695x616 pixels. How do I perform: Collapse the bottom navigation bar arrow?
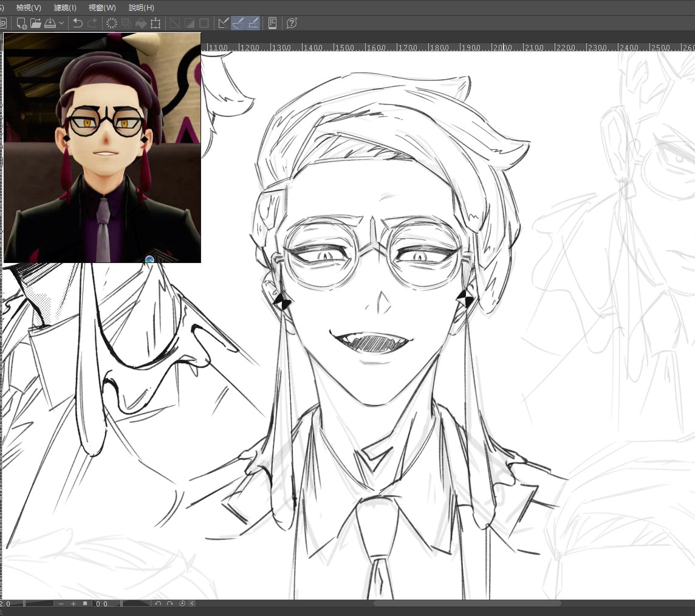pos(193,604)
